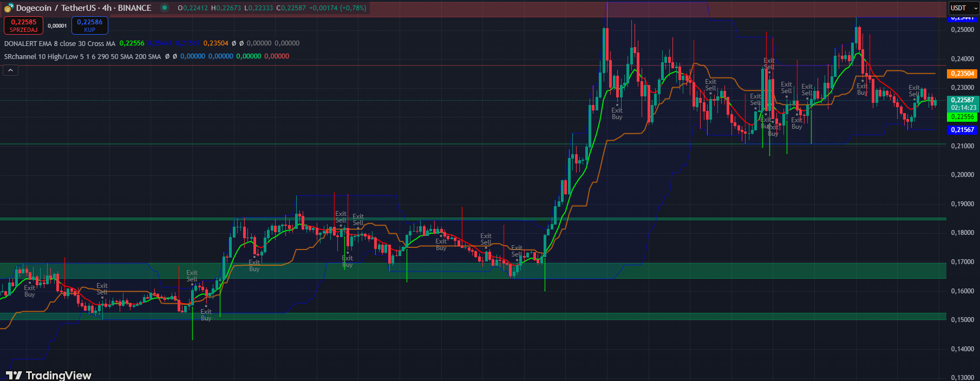This screenshot has height=381, width=980.
Task: Click the green market status dot
Action: [x=165, y=8]
